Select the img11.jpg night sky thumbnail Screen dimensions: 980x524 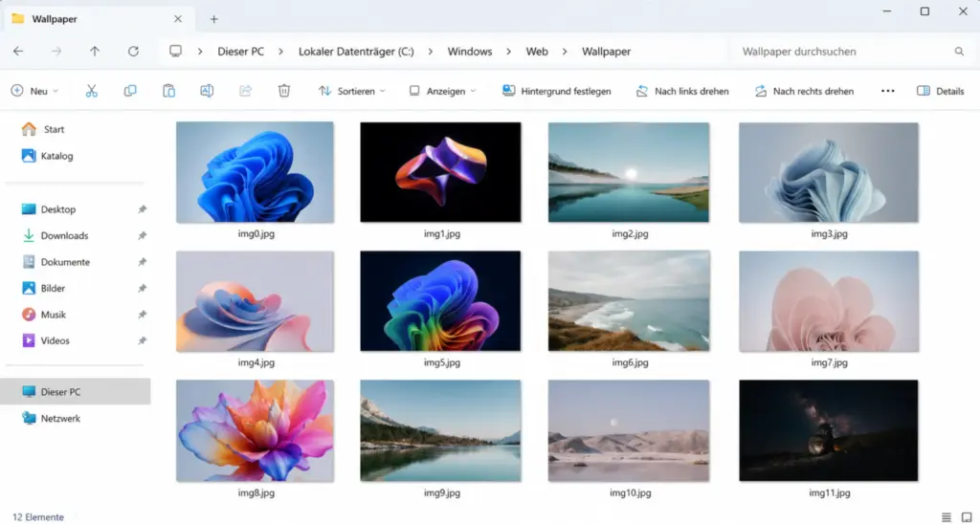[829, 431]
